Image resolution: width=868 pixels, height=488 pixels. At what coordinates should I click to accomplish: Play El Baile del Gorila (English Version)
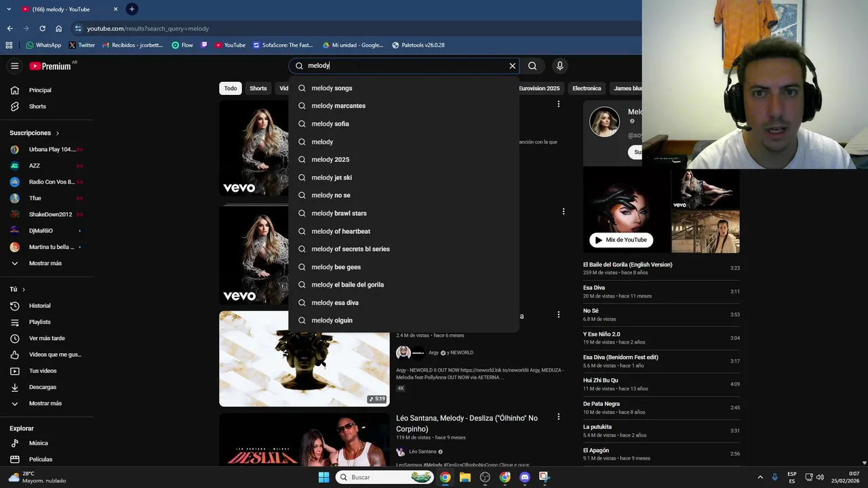661,268
